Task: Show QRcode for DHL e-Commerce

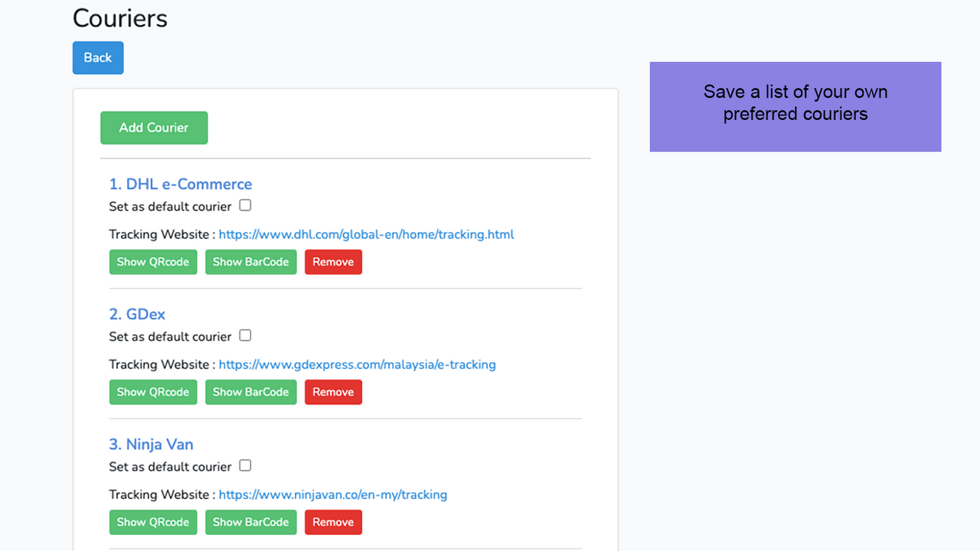Action: (153, 262)
